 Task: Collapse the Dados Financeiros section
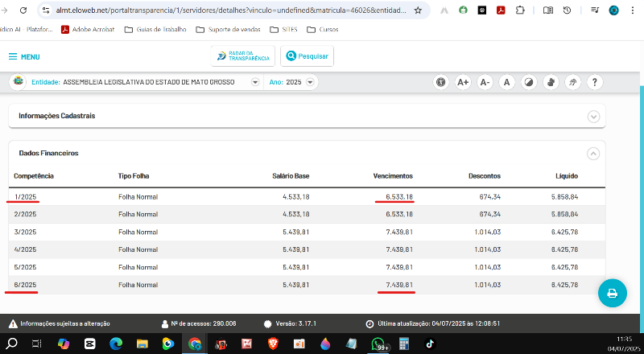coord(594,153)
